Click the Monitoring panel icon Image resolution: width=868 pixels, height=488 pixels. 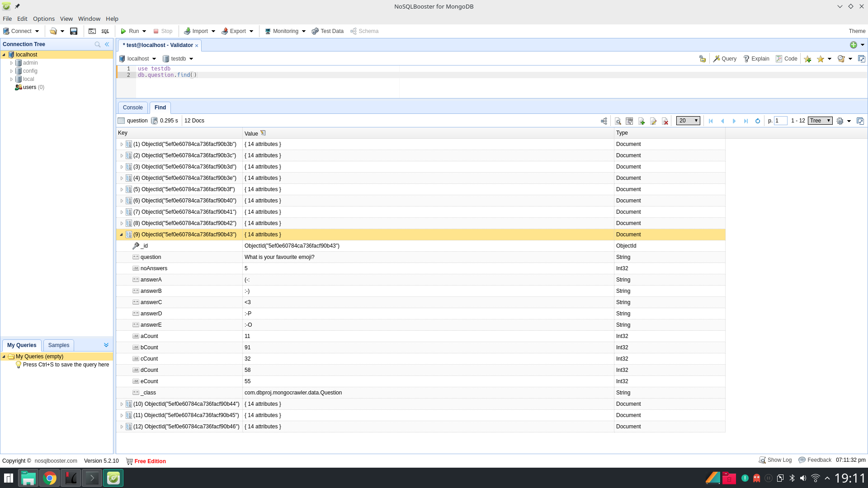(x=268, y=31)
